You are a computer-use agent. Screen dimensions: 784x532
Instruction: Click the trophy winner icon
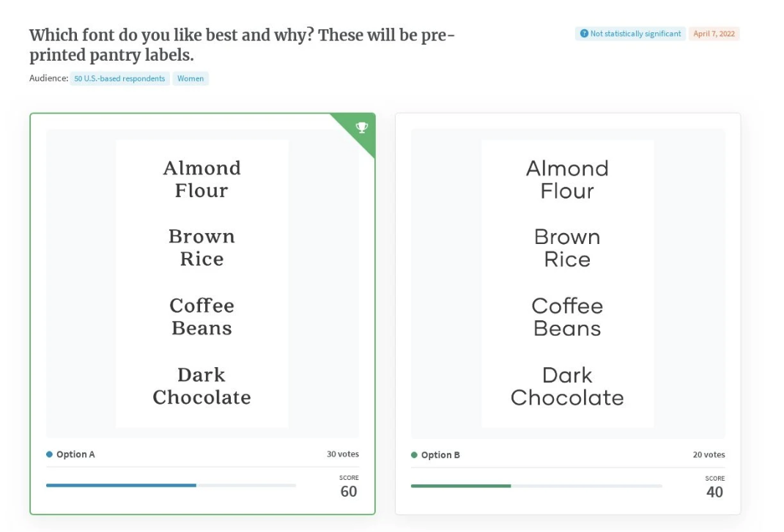click(x=361, y=128)
